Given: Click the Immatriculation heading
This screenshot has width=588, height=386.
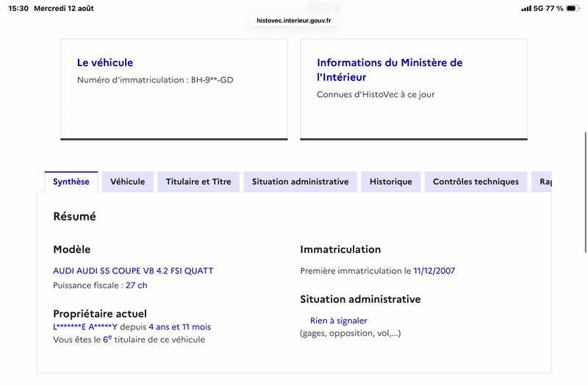Looking at the screenshot, I should pyautogui.click(x=340, y=249).
